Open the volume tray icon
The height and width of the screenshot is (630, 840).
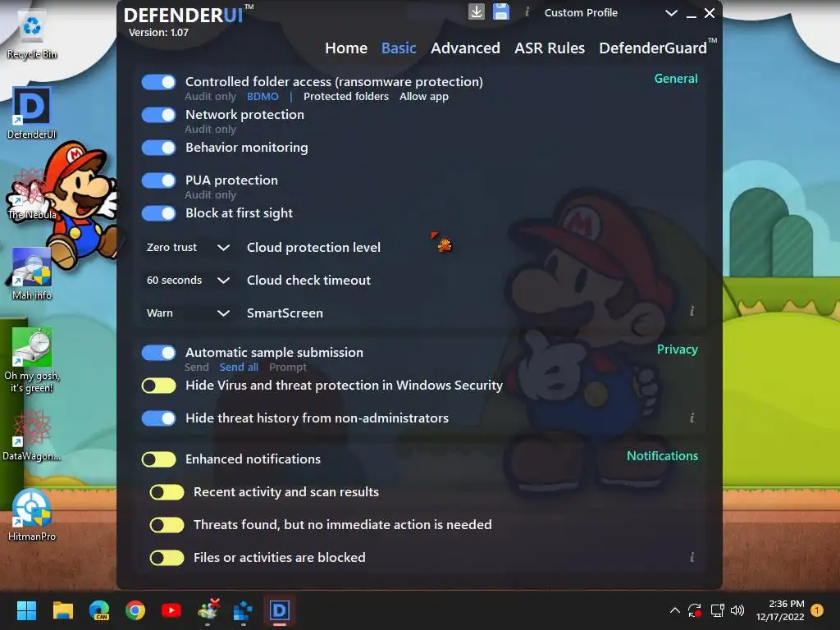[x=737, y=610]
